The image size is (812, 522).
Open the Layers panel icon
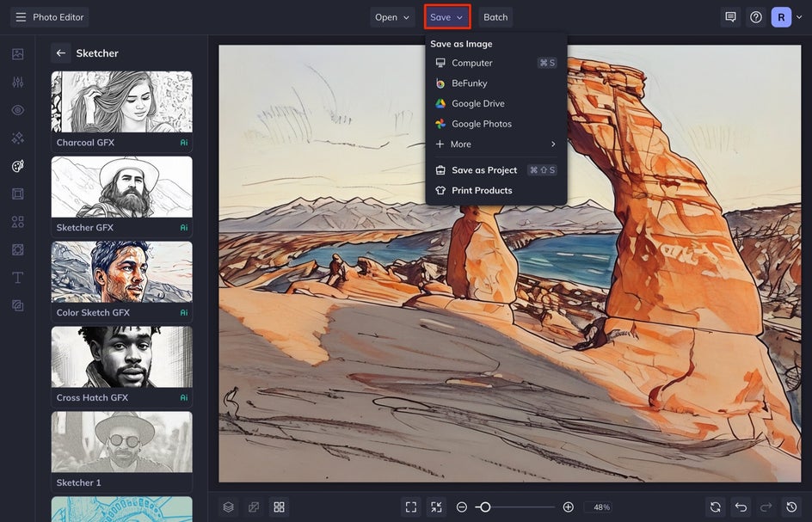(229, 507)
